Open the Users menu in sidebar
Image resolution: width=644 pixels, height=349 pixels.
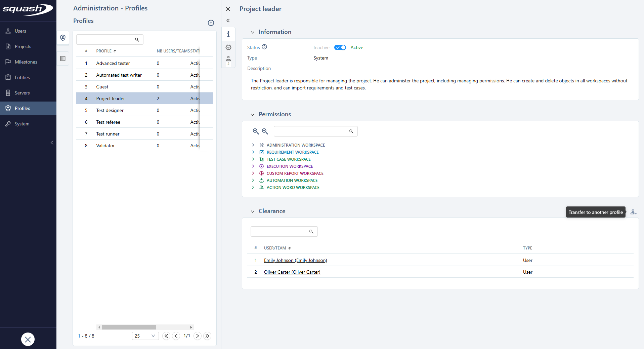click(20, 31)
